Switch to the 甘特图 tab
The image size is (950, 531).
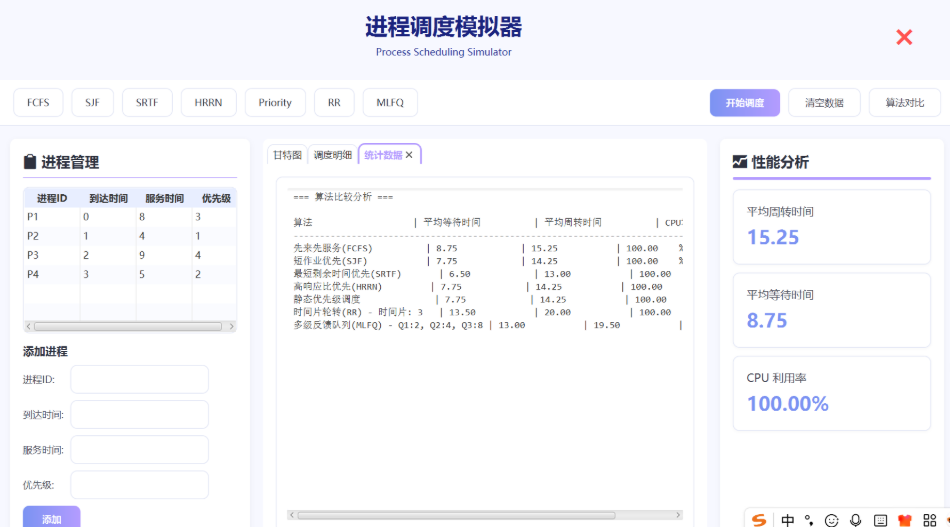click(287, 155)
